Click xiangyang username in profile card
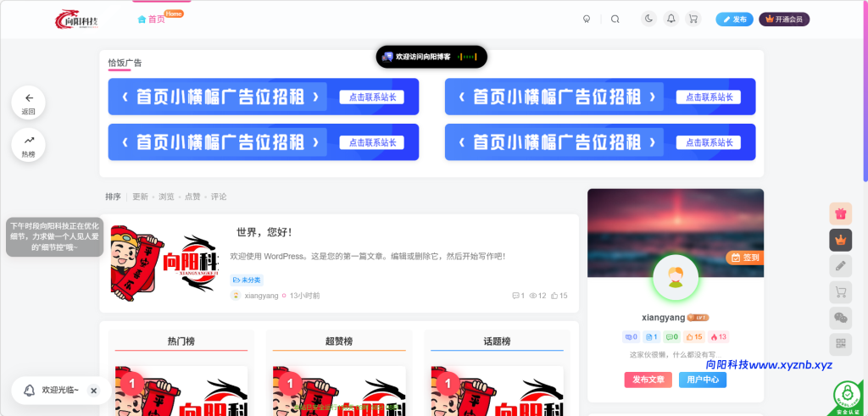This screenshot has height=416, width=868. click(663, 318)
